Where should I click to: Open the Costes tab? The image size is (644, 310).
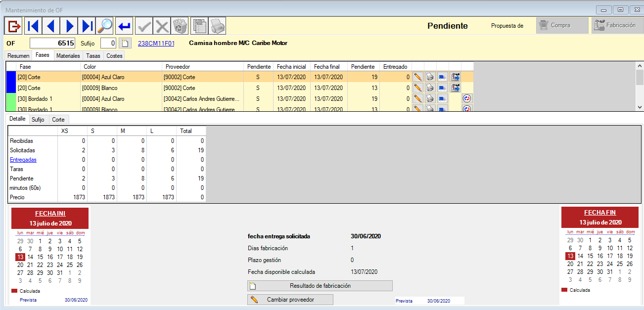pyautogui.click(x=114, y=56)
